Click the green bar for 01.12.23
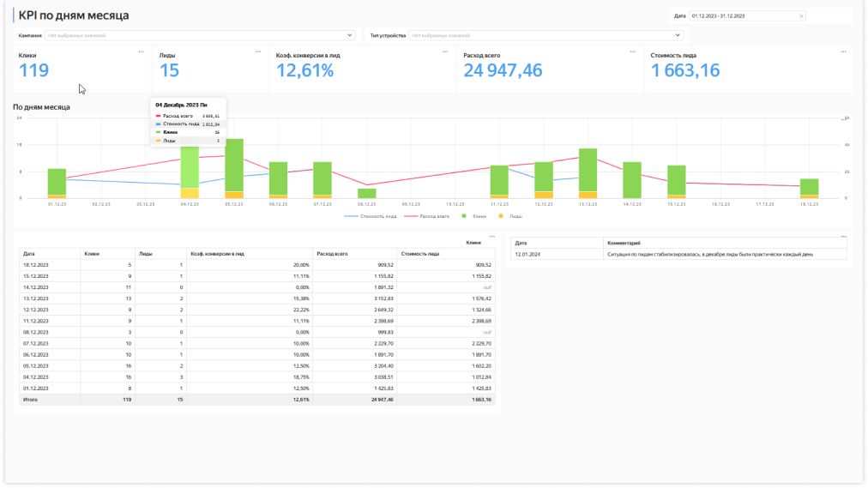The width and height of the screenshot is (868, 488). pos(57,182)
